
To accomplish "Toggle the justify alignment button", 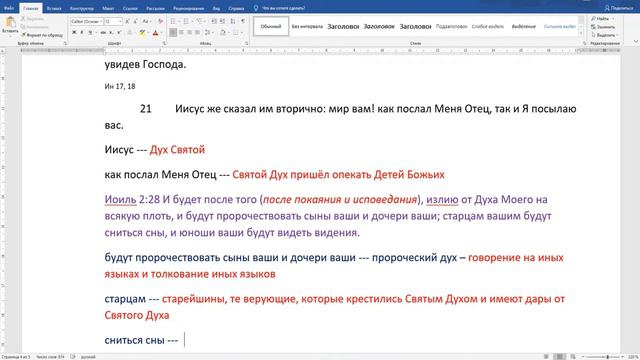I will coord(198,32).
